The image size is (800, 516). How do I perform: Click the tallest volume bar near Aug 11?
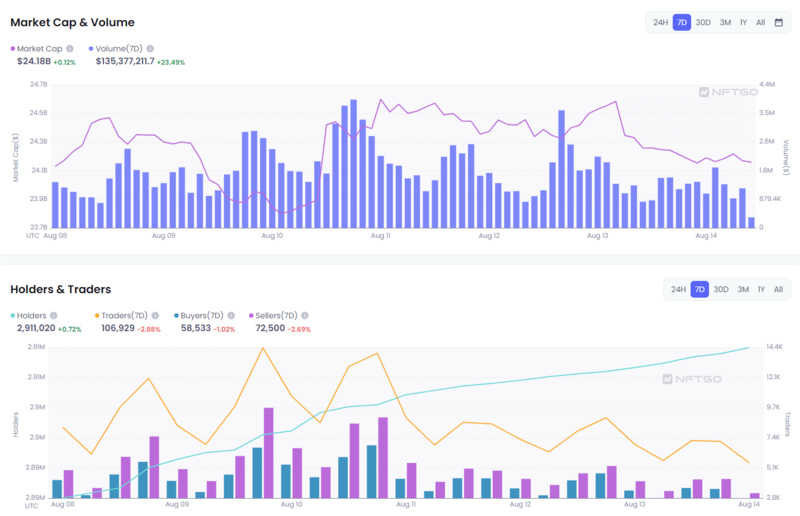(353, 165)
